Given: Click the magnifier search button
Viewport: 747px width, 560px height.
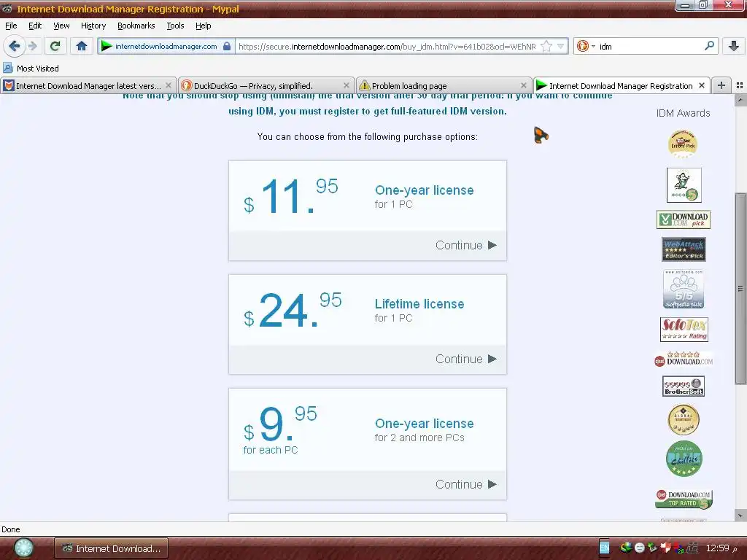Looking at the screenshot, I should pyautogui.click(x=709, y=46).
